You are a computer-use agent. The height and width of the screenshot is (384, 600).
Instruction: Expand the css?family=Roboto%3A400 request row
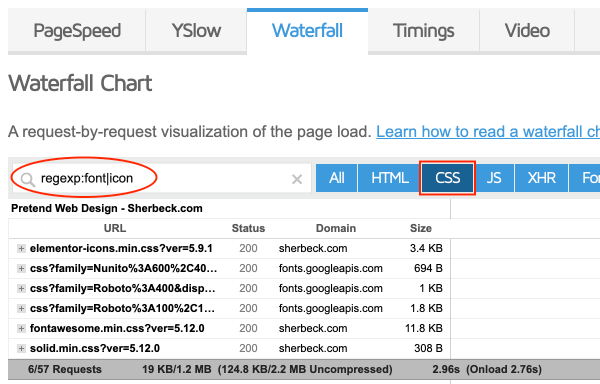(x=21, y=288)
